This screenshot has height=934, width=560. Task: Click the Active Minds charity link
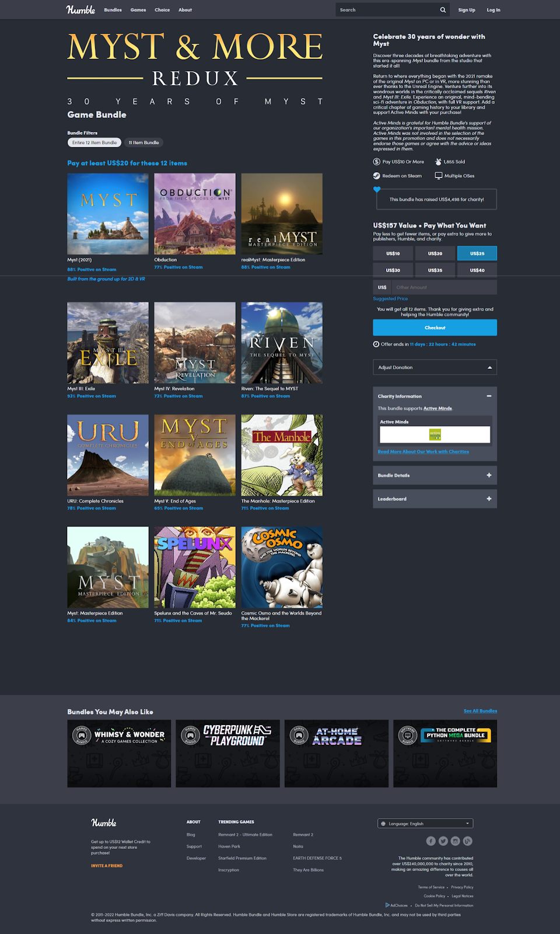point(437,409)
